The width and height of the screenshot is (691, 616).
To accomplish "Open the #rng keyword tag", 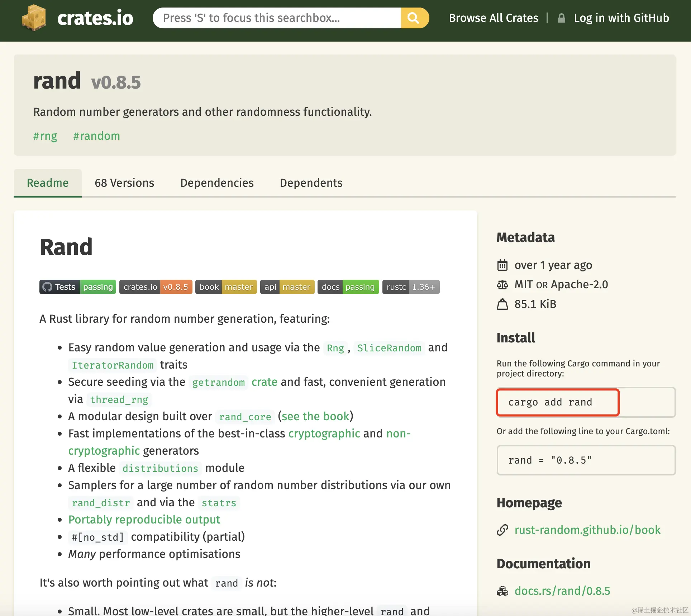I will coord(45,136).
